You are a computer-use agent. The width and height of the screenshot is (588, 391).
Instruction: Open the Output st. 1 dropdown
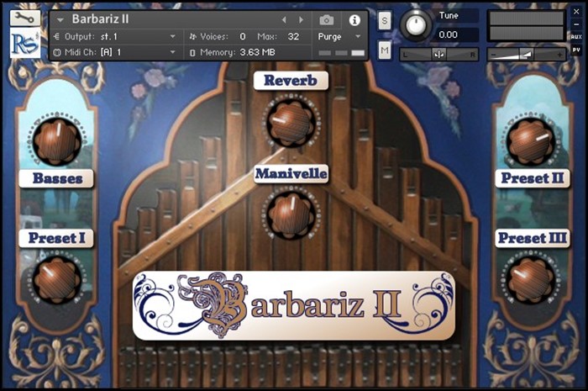[x=116, y=36]
